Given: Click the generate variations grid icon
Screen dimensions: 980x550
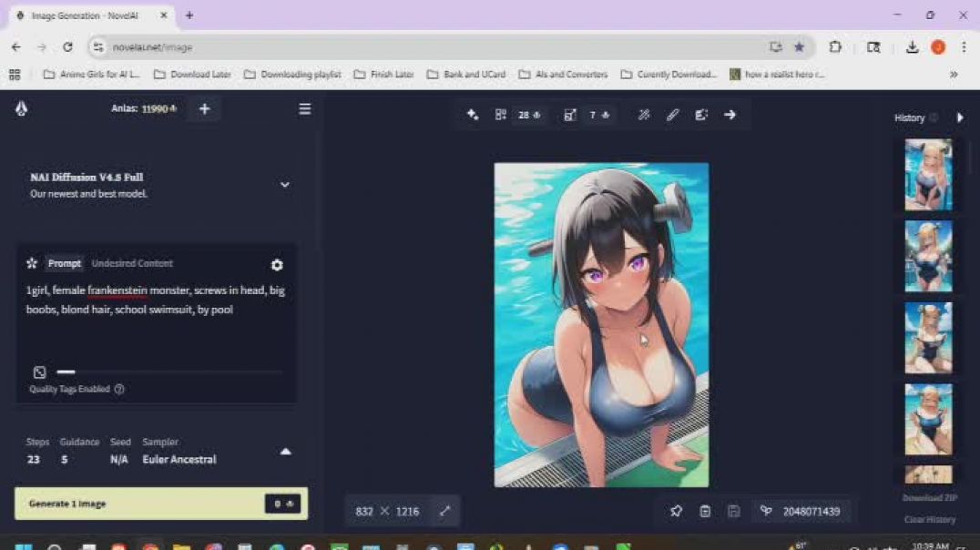Looking at the screenshot, I should click(x=500, y=115).
